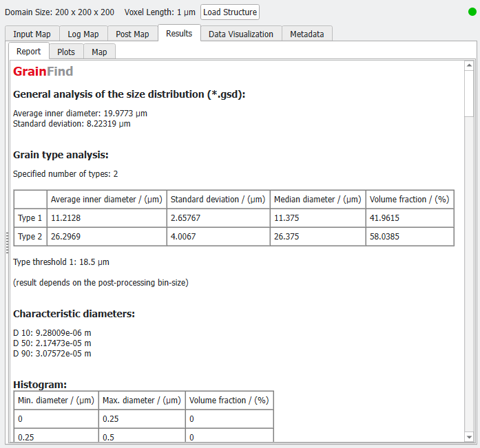
Task: Select the Report sub-tab
Action: point(28,52)
